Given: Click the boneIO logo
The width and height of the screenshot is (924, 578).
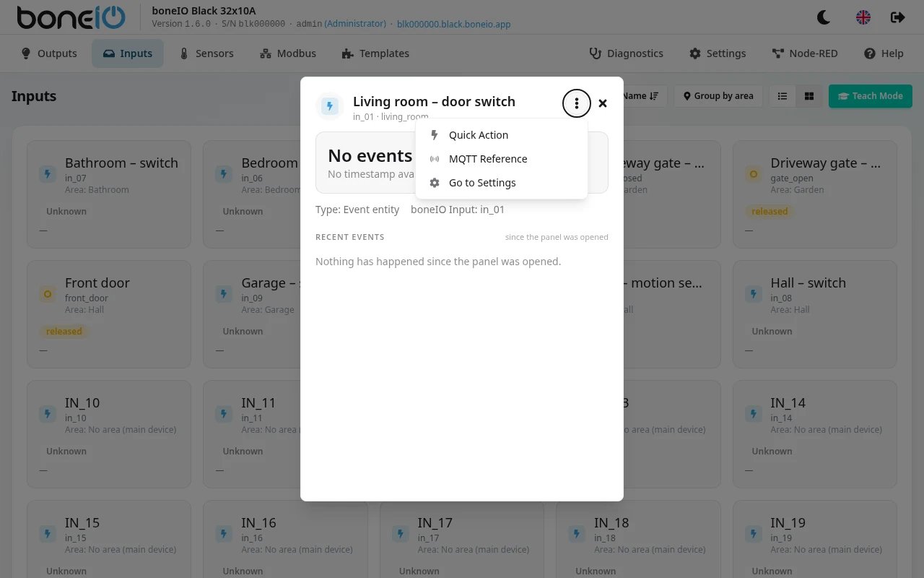Looking at the screenshot, I should click(71, 17).
